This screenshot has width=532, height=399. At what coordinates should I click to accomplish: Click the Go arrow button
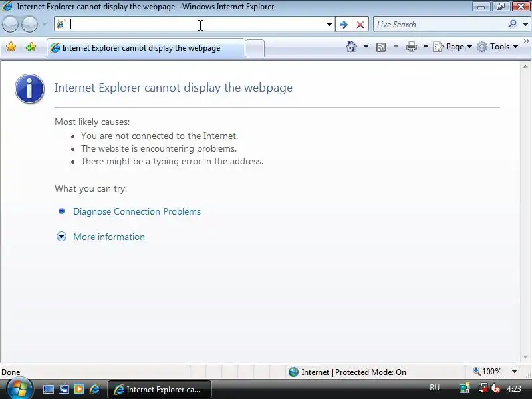(x=343, y=25)
